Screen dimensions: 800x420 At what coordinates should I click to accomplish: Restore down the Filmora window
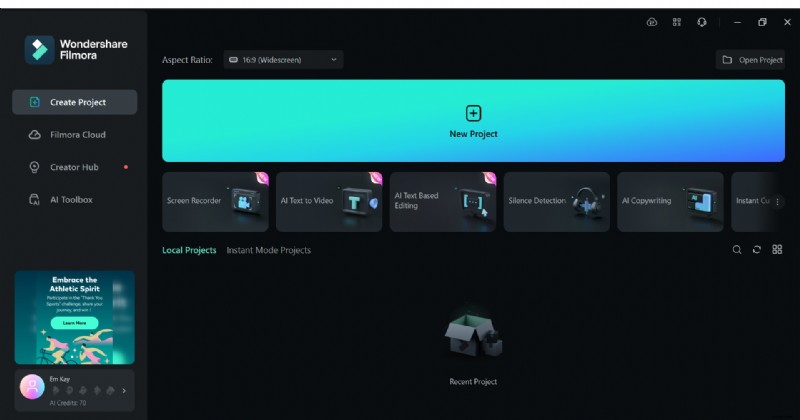pos(762,22)
